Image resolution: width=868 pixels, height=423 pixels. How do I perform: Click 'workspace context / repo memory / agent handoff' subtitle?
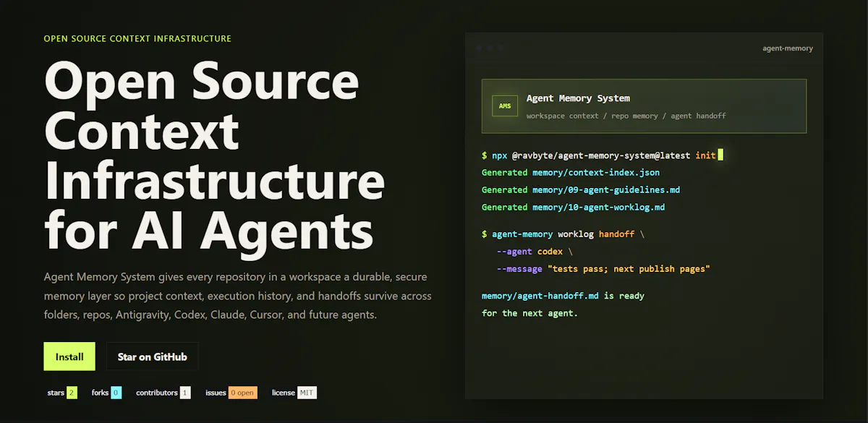tap(626, 116)
